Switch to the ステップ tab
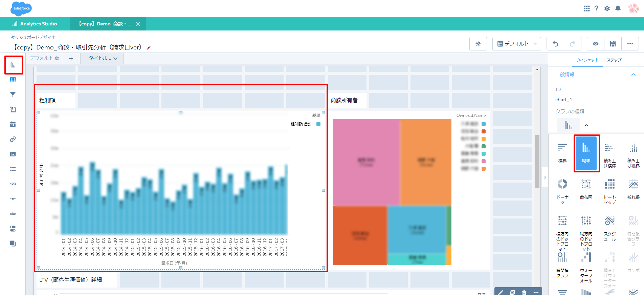The height and width of the screenshot is (295, 644). point(614,60)
